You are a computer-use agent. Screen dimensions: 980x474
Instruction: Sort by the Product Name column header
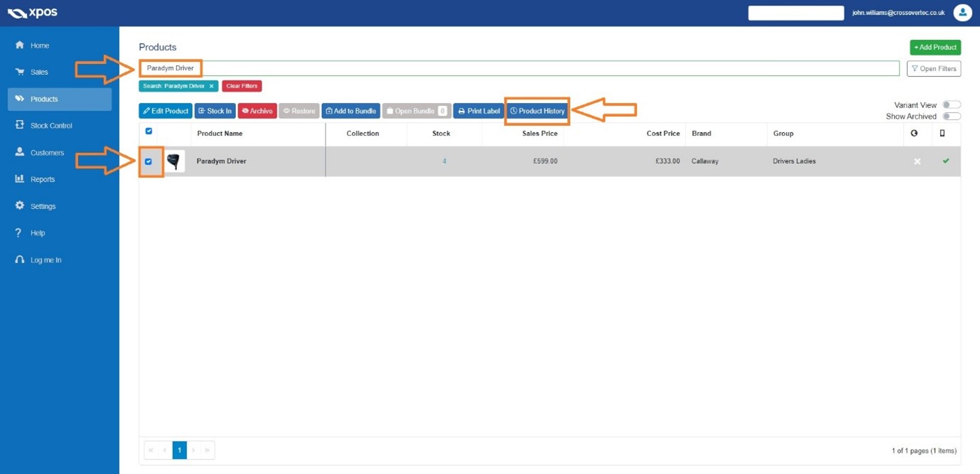coord(220,133)
